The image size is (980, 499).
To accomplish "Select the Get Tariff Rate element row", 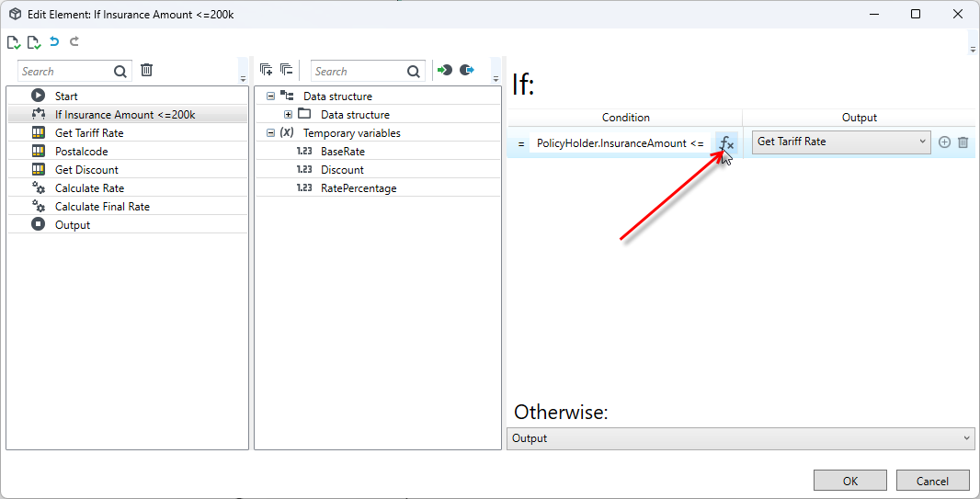I will pos(127,133).
